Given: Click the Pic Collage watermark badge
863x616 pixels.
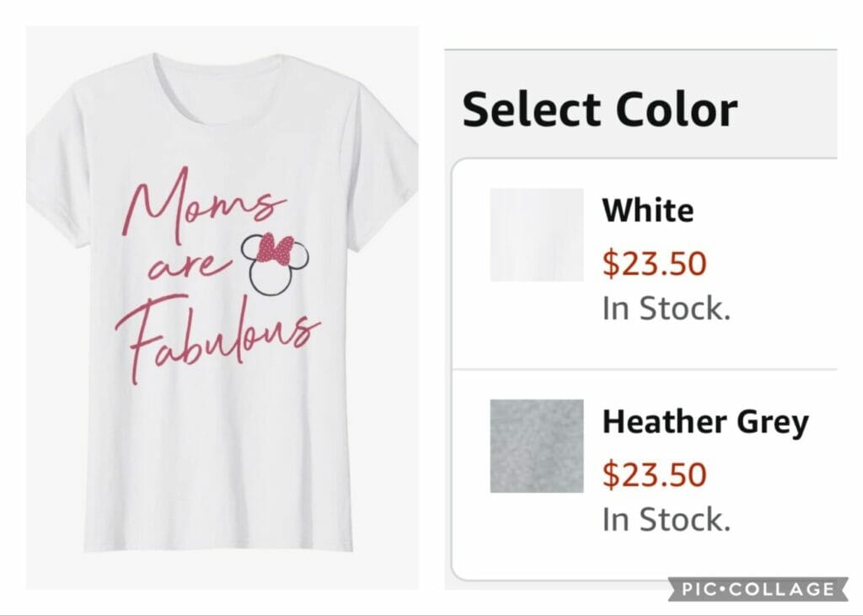Looking at the screenshot, I should [x=758, y=589].
